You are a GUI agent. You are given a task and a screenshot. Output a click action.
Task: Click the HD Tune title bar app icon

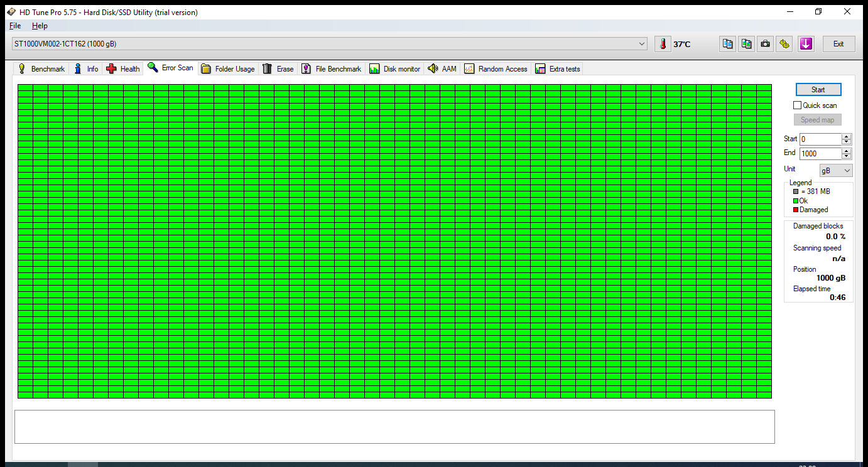tap(12, 12)
